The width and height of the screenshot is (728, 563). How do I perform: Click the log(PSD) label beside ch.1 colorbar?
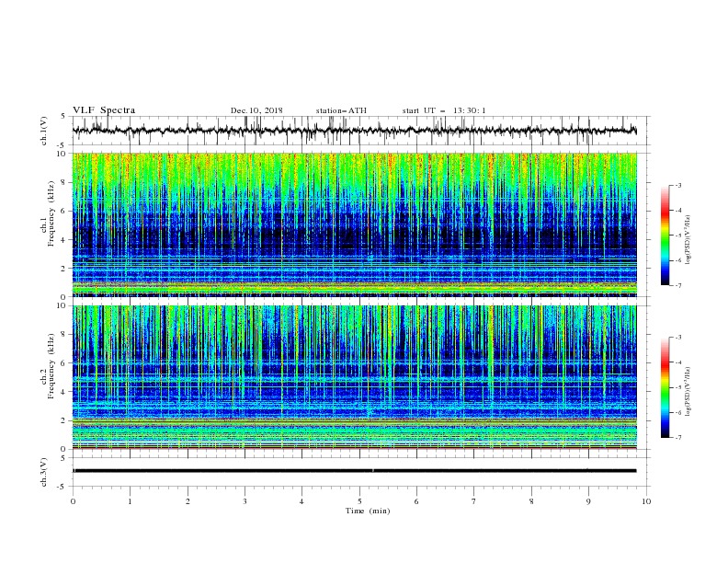click(x=688, y=239)
